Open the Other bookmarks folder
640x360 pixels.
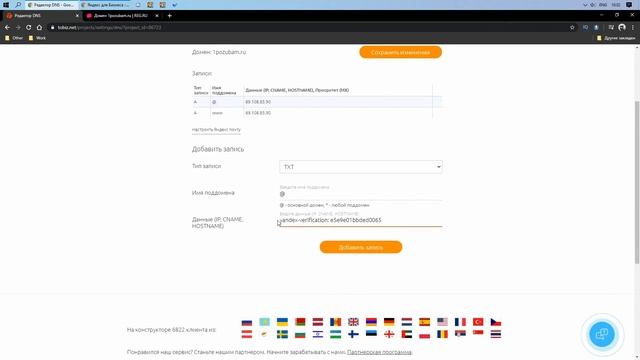14,38
